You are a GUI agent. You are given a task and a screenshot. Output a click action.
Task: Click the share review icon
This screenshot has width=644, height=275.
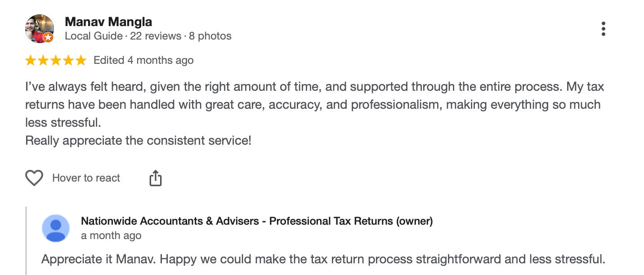(155, 178)
